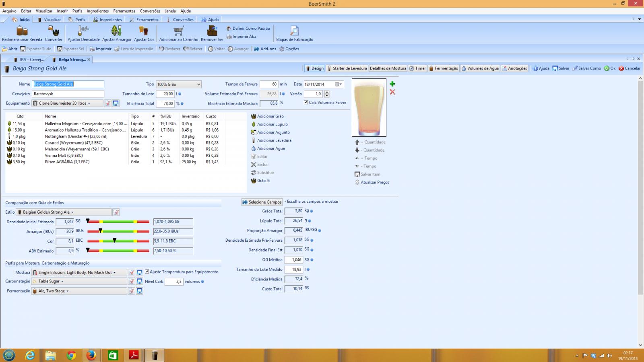Click the red X remove image icon
This screenshot has width=644, height=362.
coord(392,92)
